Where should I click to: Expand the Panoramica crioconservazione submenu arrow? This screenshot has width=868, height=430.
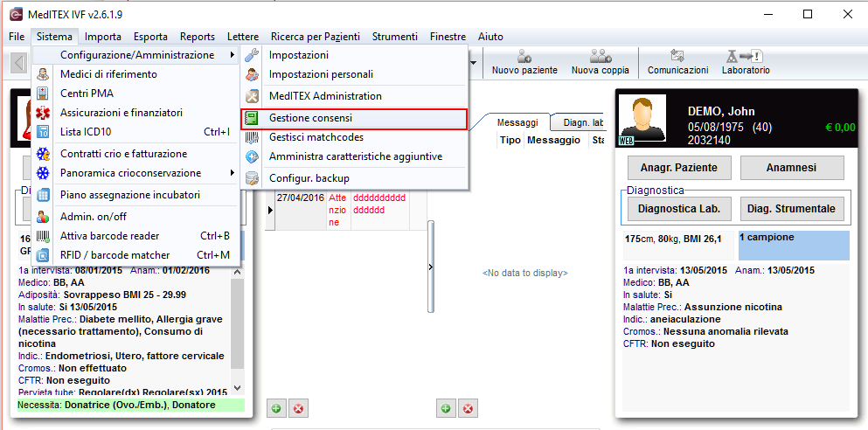click(232, 173)
